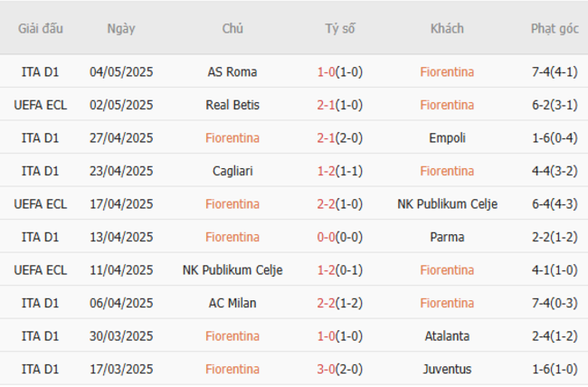The height and width of the screenshot is (387, 588).
Task: Click the Cagliari home team link
Action: point(232,171)
